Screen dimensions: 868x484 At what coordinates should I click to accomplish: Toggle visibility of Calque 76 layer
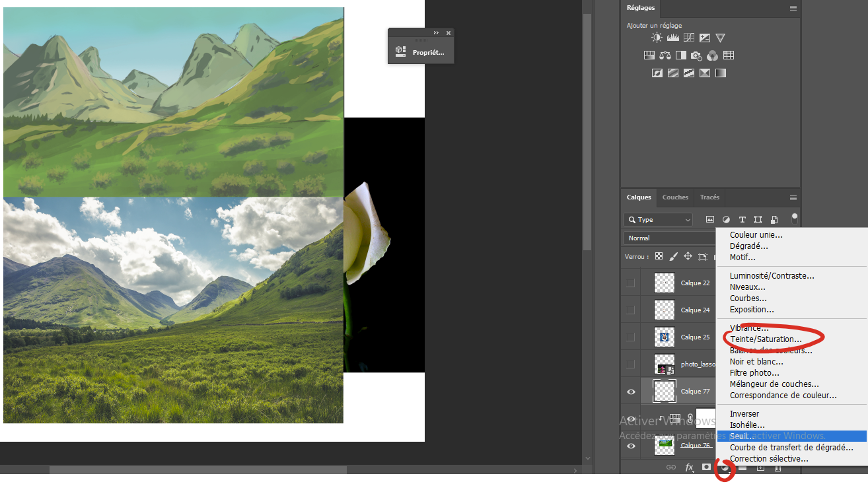point(631,446)
